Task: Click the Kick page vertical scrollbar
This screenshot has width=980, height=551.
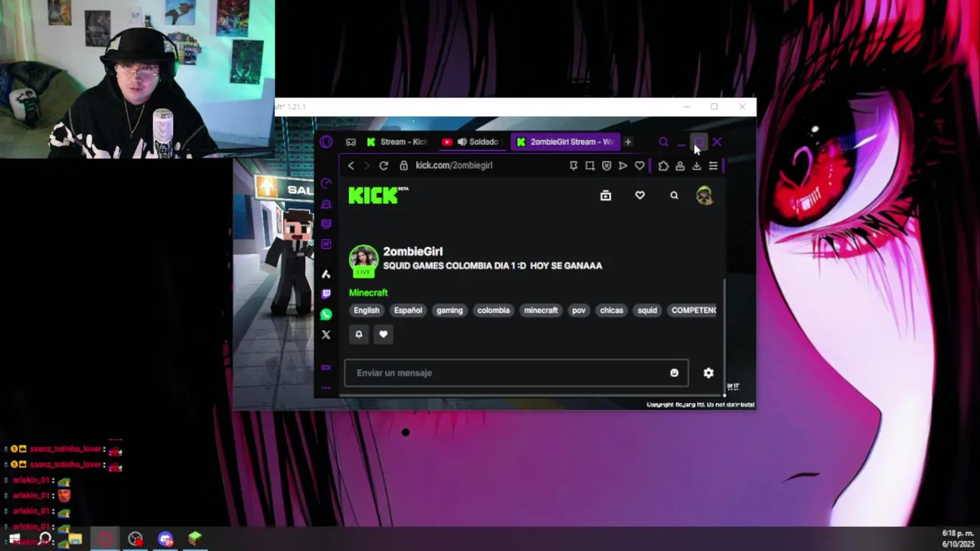Action: pyautogui.click(x=724, y=337)
